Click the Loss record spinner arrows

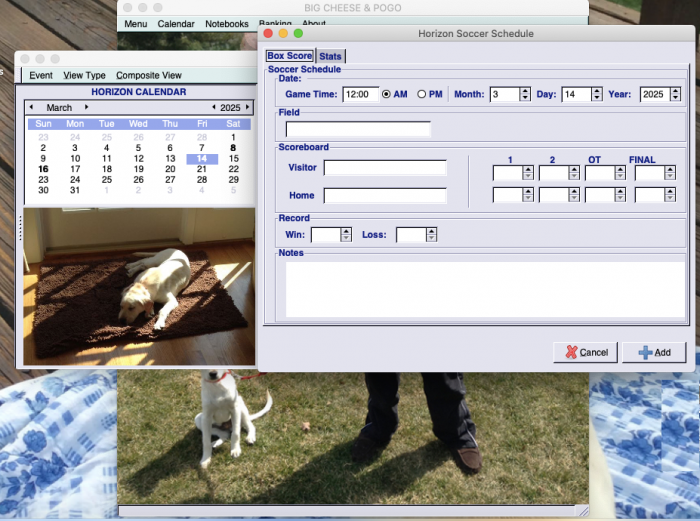click(x=431, y=235)
